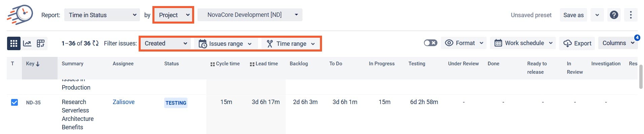The height and width of the screenshot is (134, 644).
Task: Open the Issues range menu
Action: (x=226, y=44)
